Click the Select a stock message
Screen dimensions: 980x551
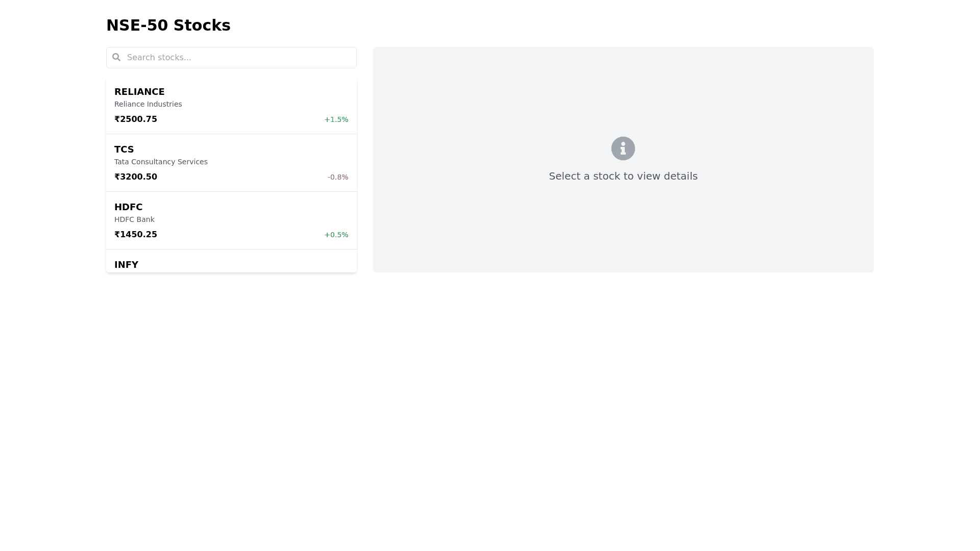click(623, 176)
